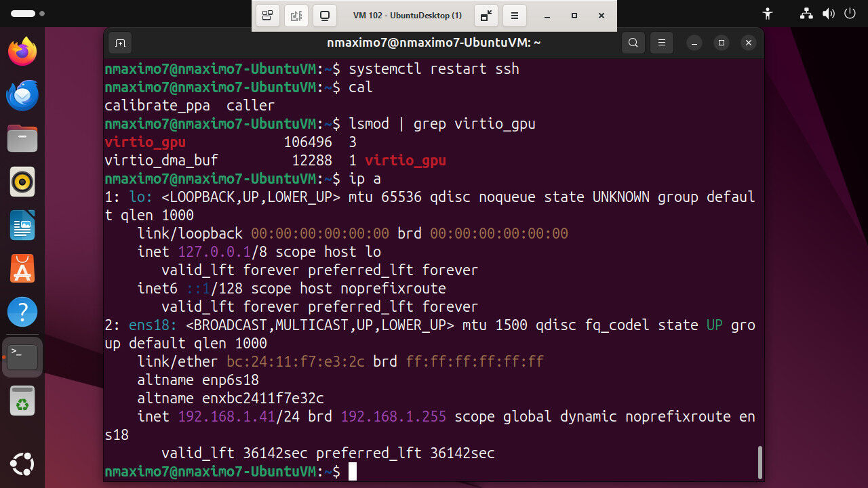Click the power icon in the top bar
868x488 pixels.
click(850, 13)
